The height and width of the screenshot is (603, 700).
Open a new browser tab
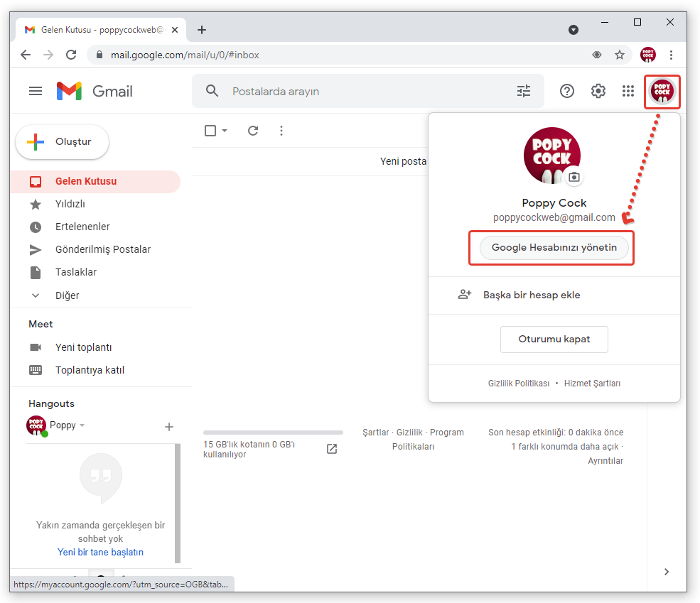(x=202, y=30)
